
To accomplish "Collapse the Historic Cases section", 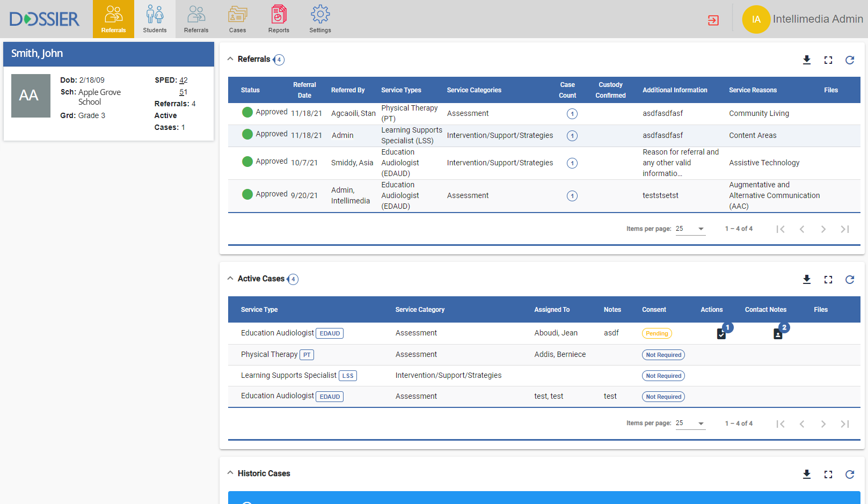I will pos(230,473).
